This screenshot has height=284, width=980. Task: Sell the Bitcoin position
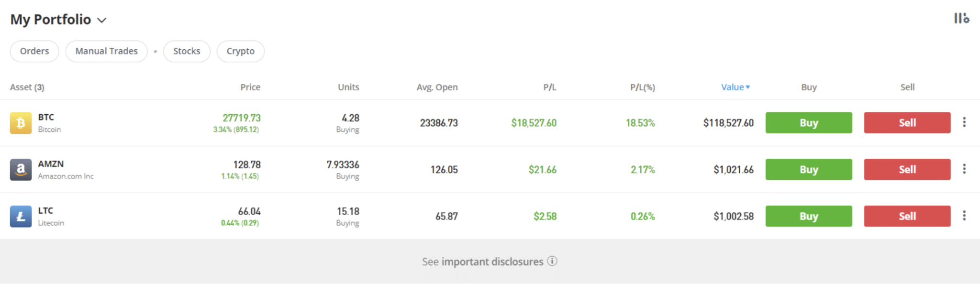[x=907, y=123]
